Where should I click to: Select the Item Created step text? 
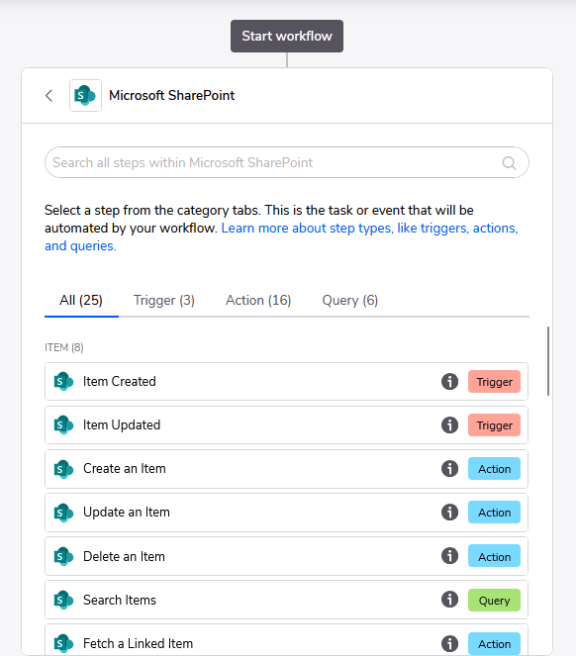pos(119,382)
